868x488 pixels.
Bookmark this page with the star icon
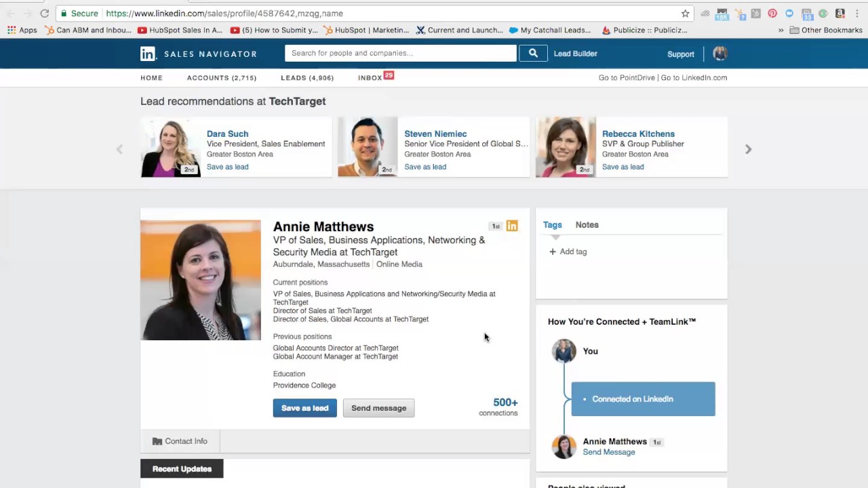(x=685, y=14)
